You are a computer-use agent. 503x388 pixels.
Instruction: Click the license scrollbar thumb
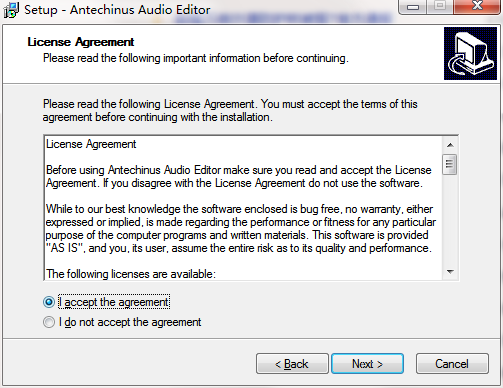point(450,164)
